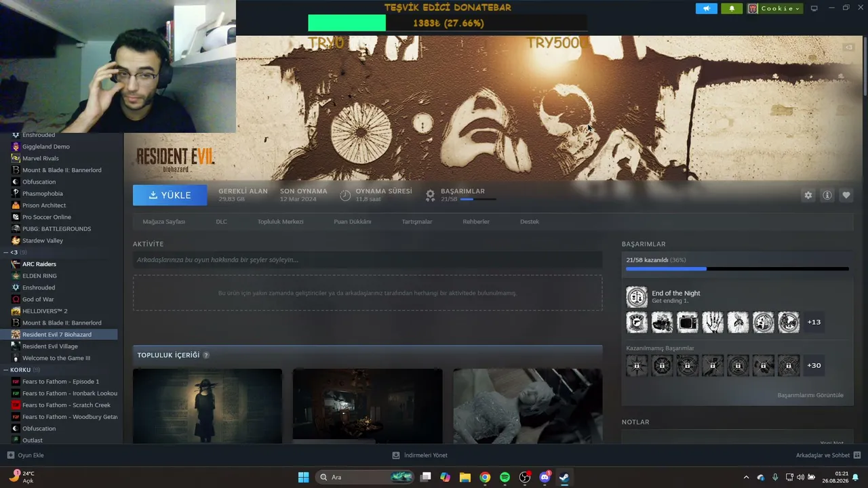Open Windows Start menu
Image resolution: width=868 pixels, height=488 pixels.
pos(303,477)
